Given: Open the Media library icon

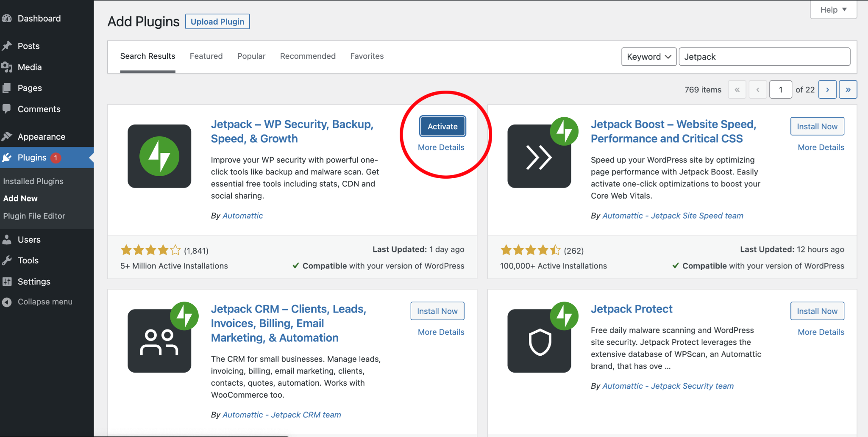Looking at the screenshot, I should [x=8, y=67].
